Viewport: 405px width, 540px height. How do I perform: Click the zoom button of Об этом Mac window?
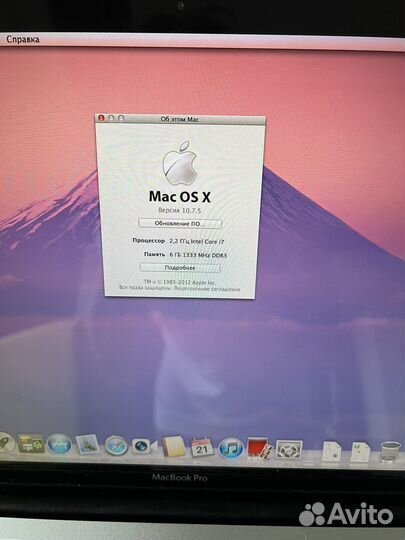click(121, 118)
